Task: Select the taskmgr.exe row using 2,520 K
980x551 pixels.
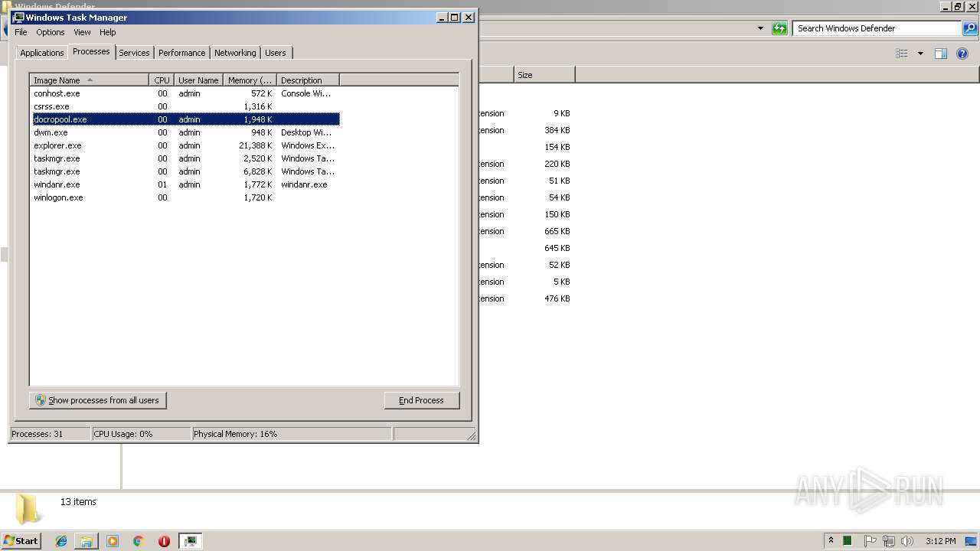Action: 185,158
